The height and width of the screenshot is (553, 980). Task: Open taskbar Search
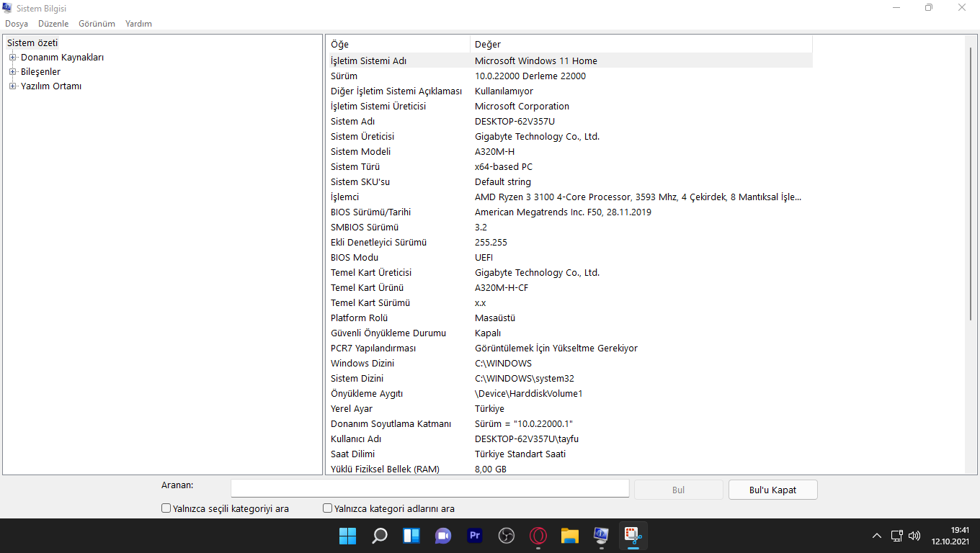pos(380,536)
